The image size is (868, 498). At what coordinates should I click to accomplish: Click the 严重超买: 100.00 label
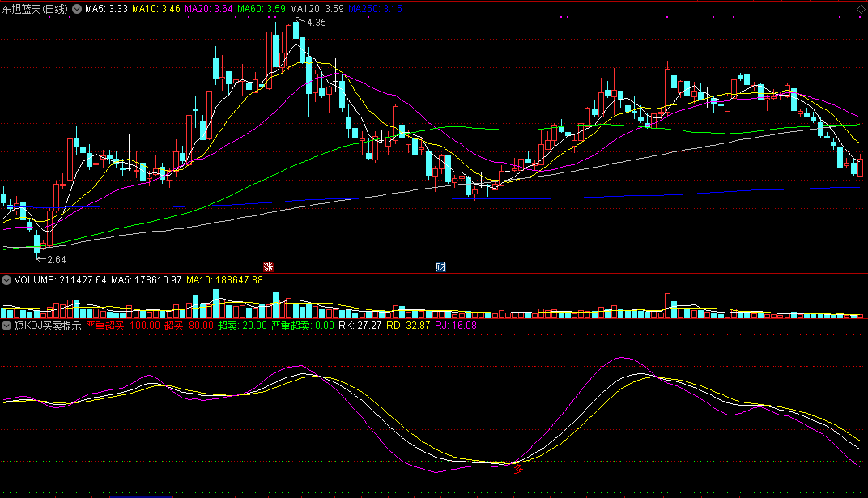tap(123, 326)
